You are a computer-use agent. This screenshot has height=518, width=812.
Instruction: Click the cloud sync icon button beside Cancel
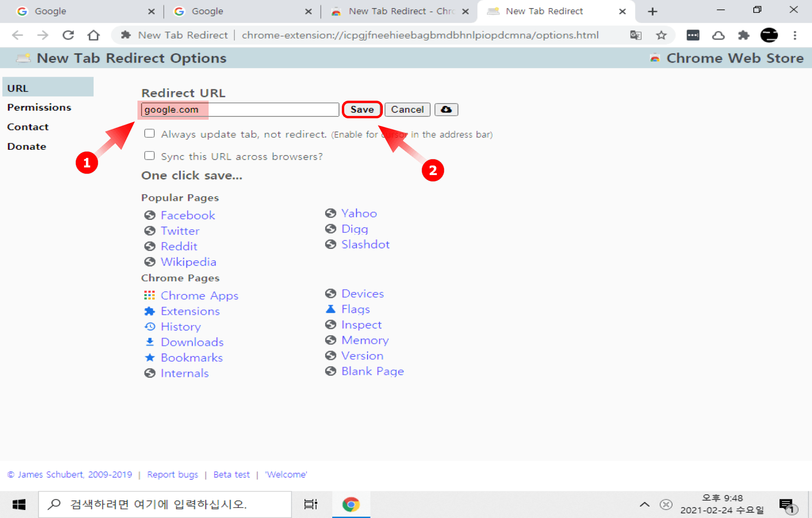(x=446, y=110)
